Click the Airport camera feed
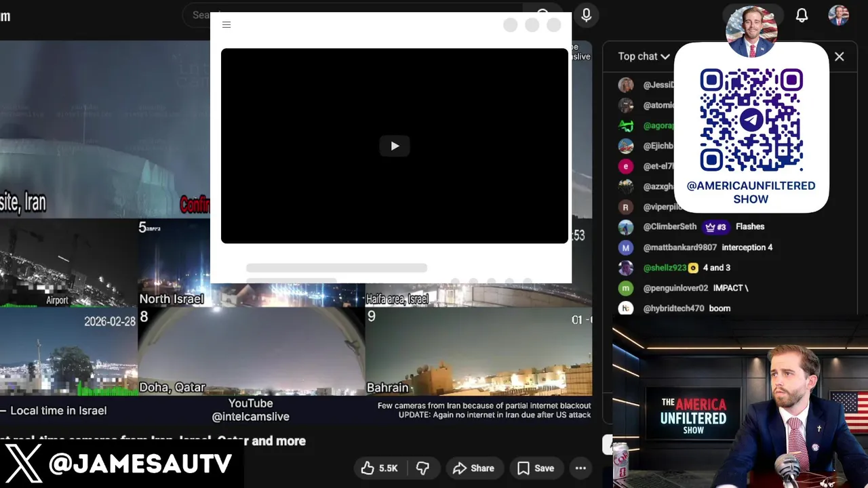868x488 pixels. 68,263
